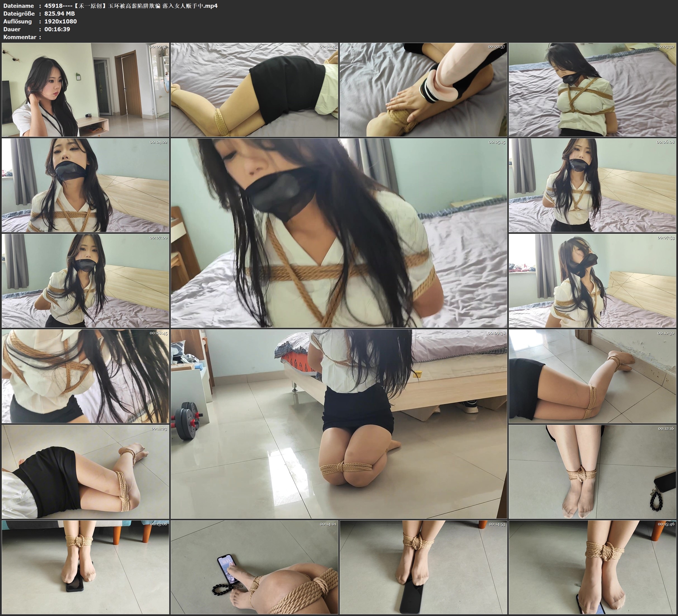678x616 pixels.
Task: Click the top-right thumbnail at 00:03:30
Action: pos(592,90)
